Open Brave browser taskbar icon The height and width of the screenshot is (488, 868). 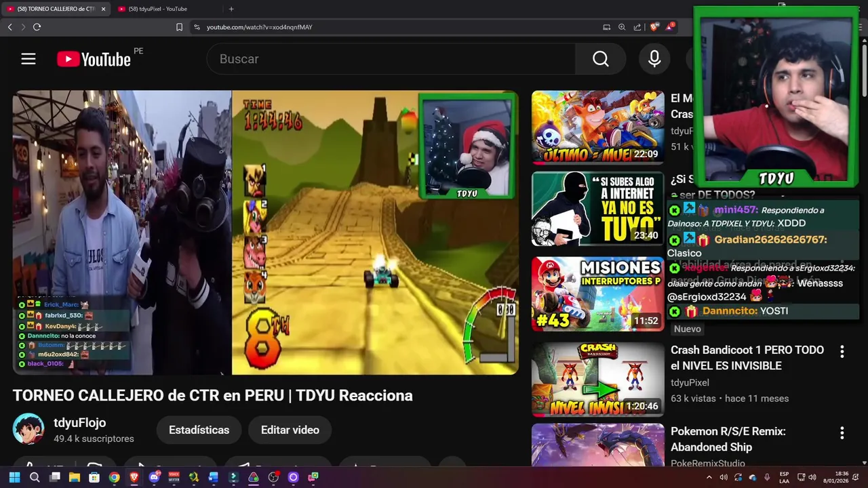click(134, 477)
